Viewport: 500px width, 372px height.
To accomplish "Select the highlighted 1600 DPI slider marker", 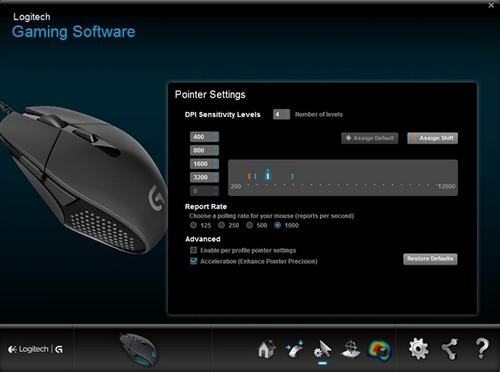I will tap(268, 175).
